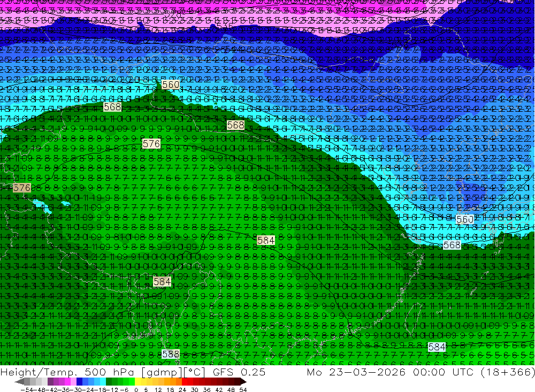Click the '00:00 UTC' time text
This screenshot has width=535, height=392.
[x=443, y=372]
